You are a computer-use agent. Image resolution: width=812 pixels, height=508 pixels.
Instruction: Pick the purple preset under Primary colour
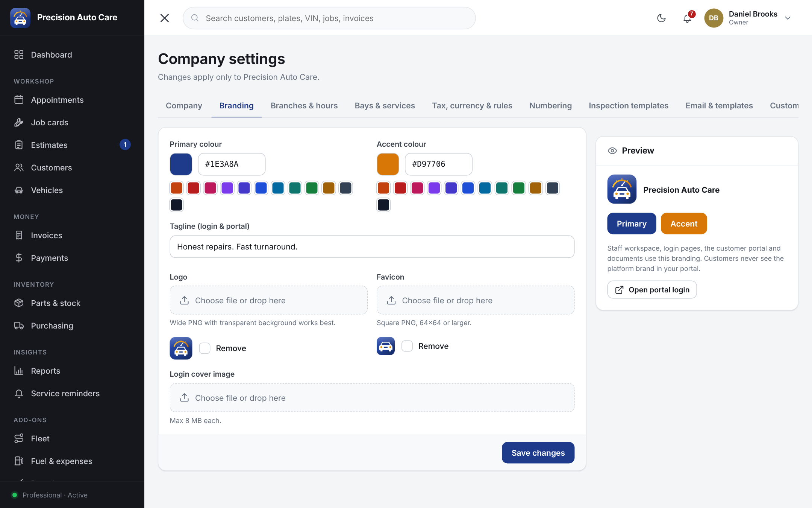click(227, 188)
